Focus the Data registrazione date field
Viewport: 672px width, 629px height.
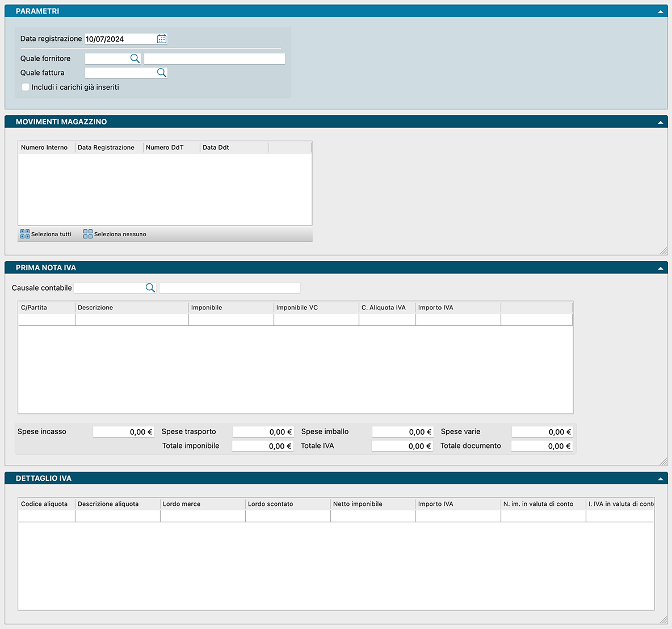click(119, 39)
